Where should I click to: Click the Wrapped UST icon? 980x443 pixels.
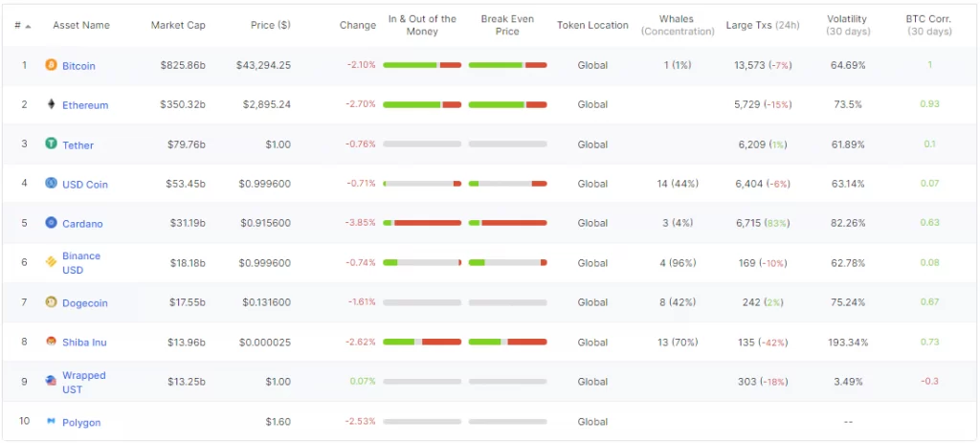tap(52, 381)
